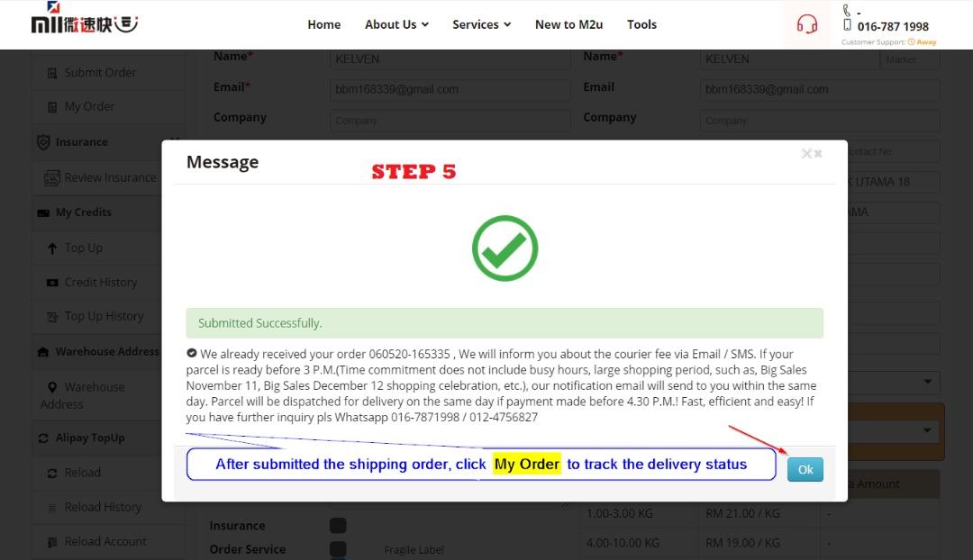This screenshot has width=973, height=560.
Task: Switch to the Home menu item
Action: pyautogui.click(x=323, y=24)
